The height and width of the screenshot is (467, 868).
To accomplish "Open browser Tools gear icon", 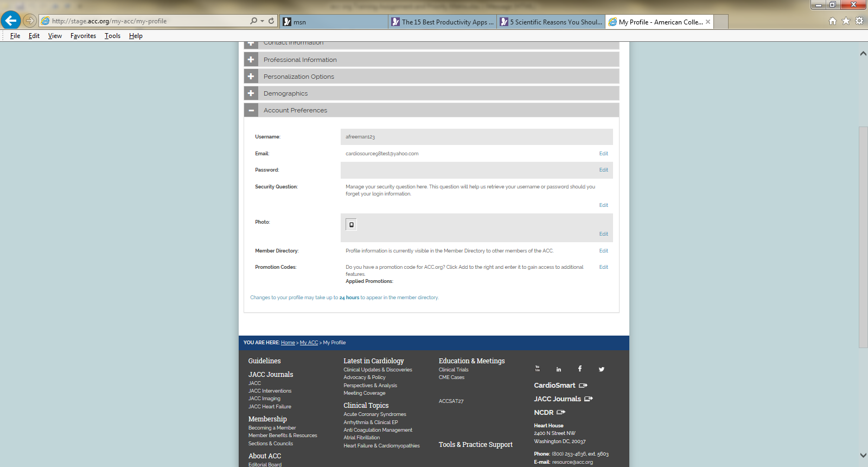I will click(859, 21).
